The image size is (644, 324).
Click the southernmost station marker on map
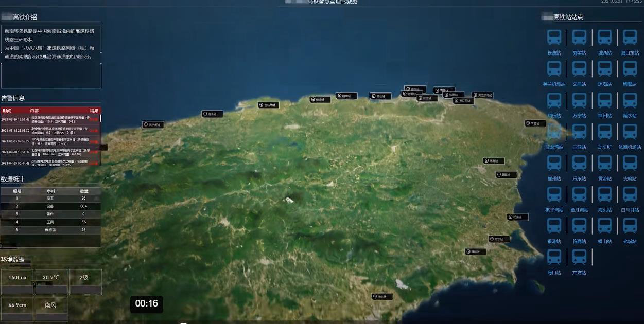click(382, 297)
